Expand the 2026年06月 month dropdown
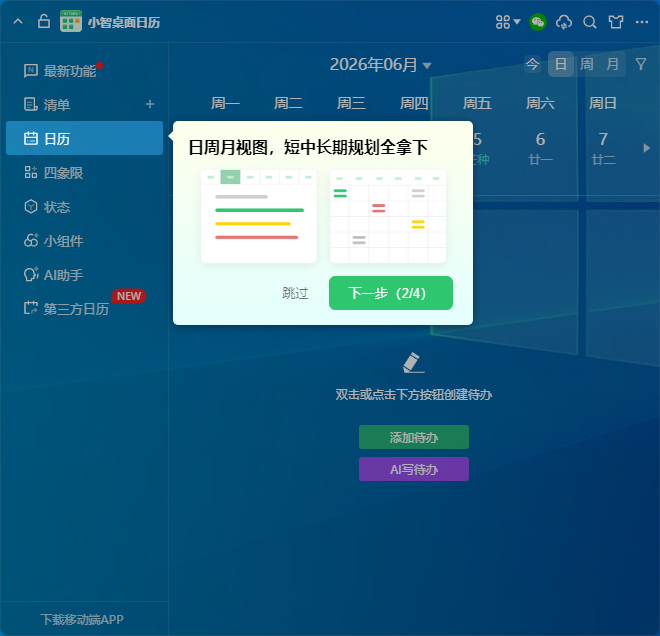The height and width of the screenshot is (636, 660). pos(381,65)
